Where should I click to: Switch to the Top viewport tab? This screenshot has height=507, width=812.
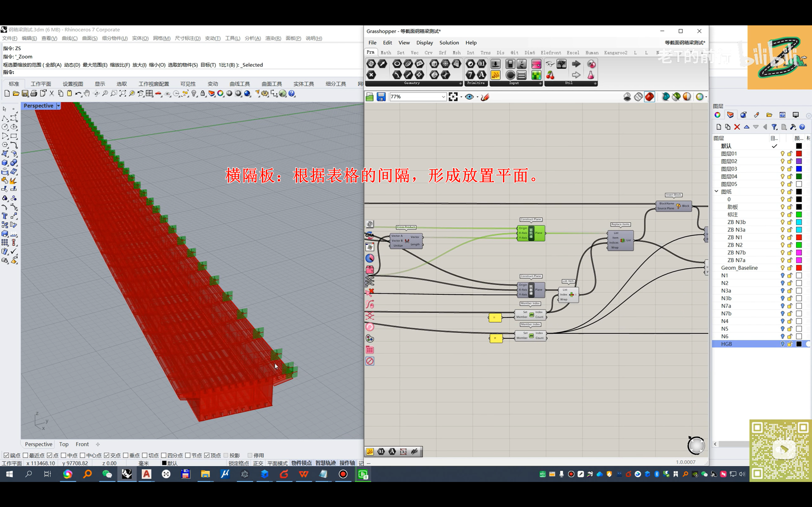click(x=64, y=444)
